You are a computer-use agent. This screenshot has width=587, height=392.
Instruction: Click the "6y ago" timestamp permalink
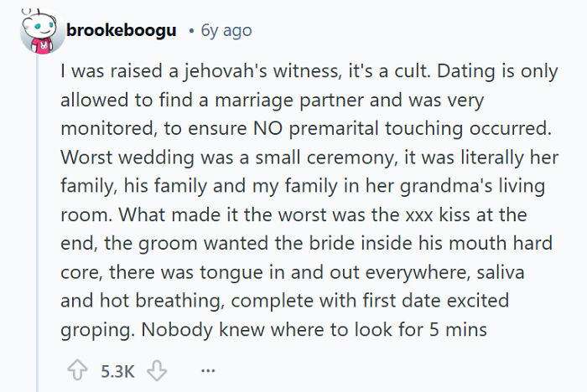[226, 31]
